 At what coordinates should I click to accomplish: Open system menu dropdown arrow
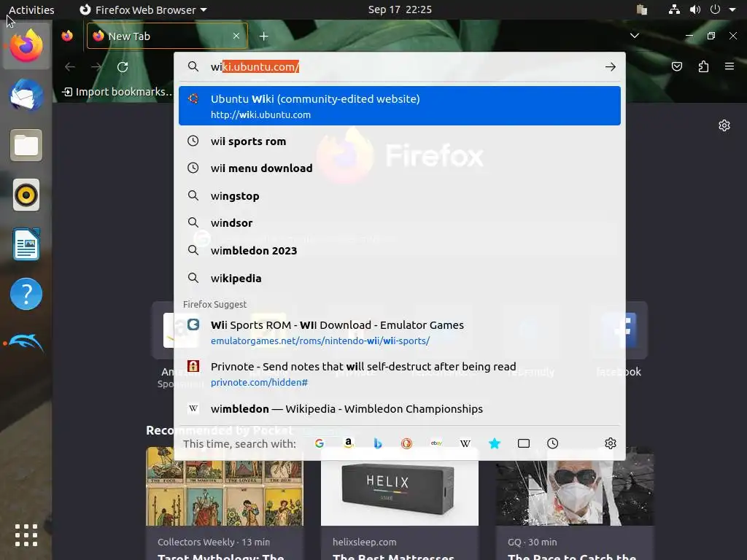pyautogui.click(x=732, y=9)
